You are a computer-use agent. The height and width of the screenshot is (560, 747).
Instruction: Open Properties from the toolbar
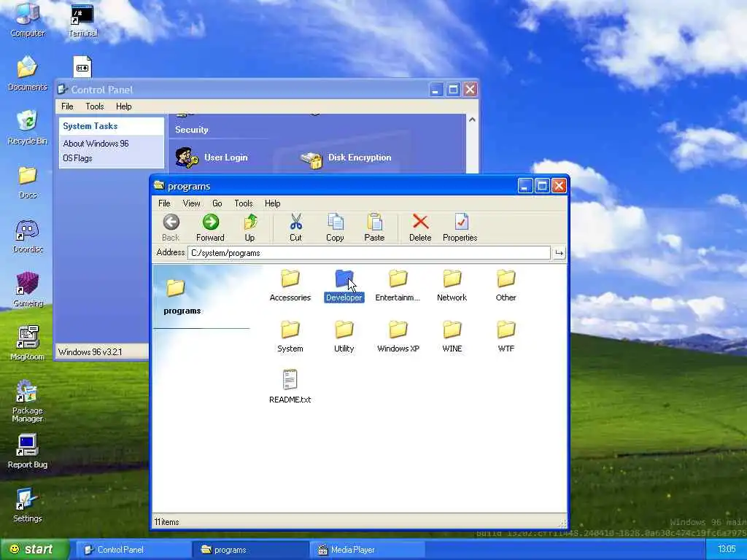[x=460, y=227]
